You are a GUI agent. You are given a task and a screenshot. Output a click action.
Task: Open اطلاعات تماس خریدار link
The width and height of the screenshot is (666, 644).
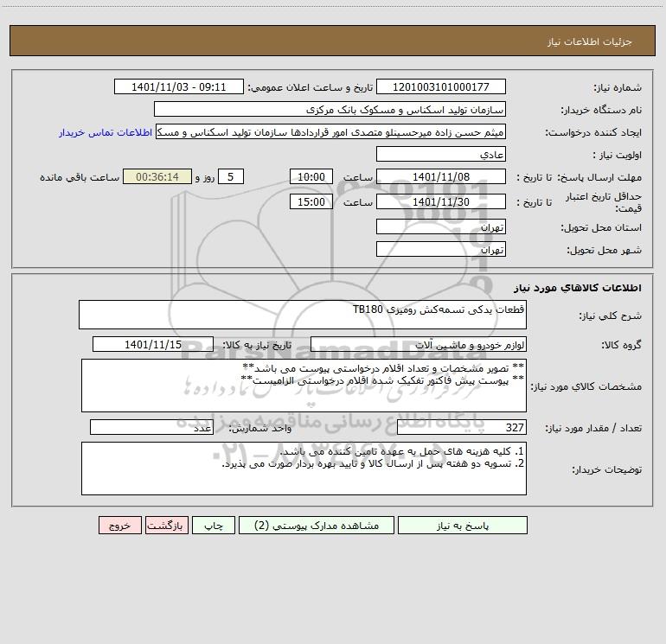106,132
